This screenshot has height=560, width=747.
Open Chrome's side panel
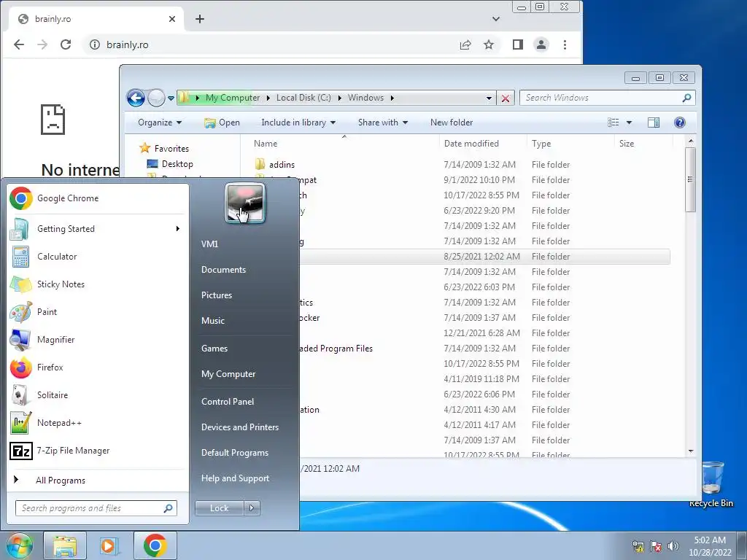[x=518, y=44]
